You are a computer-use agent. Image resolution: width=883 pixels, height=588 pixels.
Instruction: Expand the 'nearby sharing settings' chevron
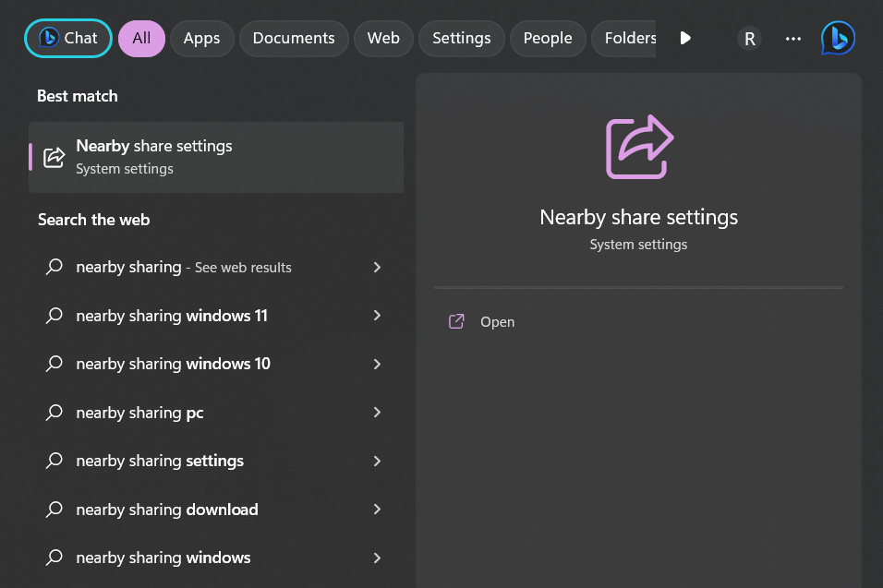click(377, 461)
